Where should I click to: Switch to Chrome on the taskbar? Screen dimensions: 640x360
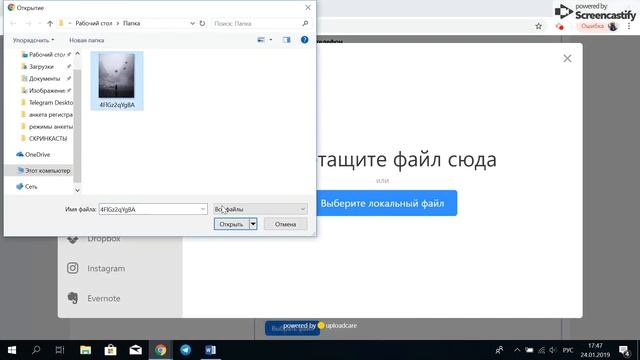(161, 350)
